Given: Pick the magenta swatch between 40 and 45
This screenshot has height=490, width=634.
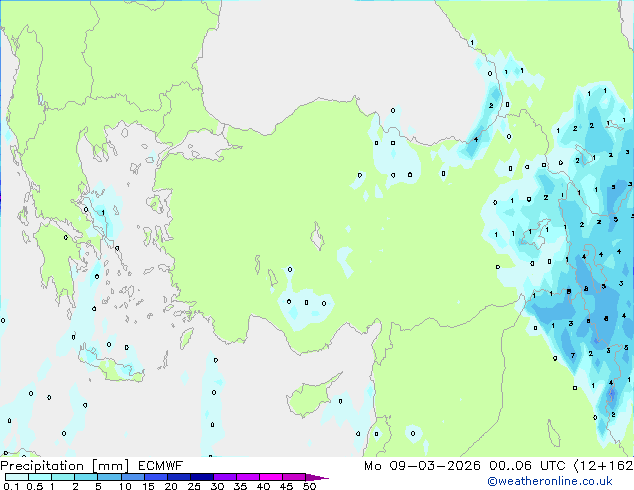Looking at the screenshot, I should point(271,477).
